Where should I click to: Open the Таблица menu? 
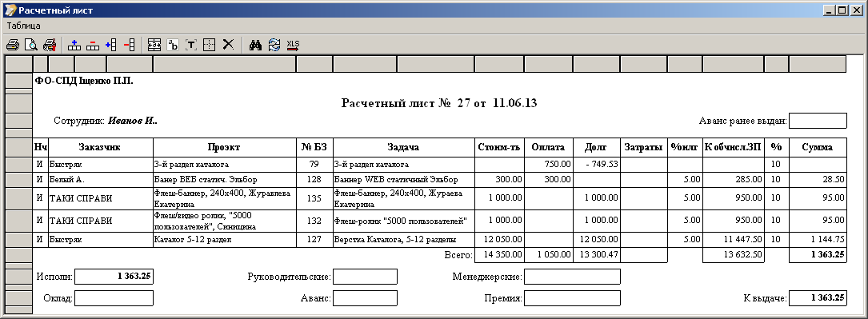pyautogui.click(x=24, y=26)
